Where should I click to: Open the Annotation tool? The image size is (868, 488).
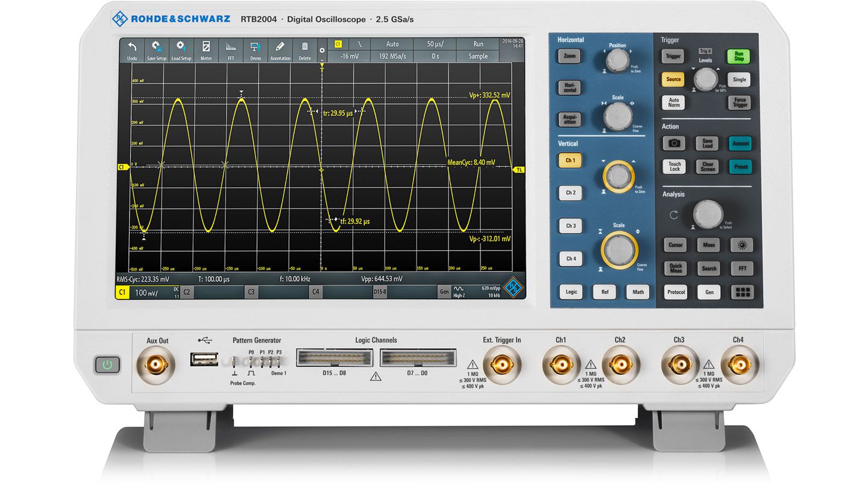(x=279, y=49)
